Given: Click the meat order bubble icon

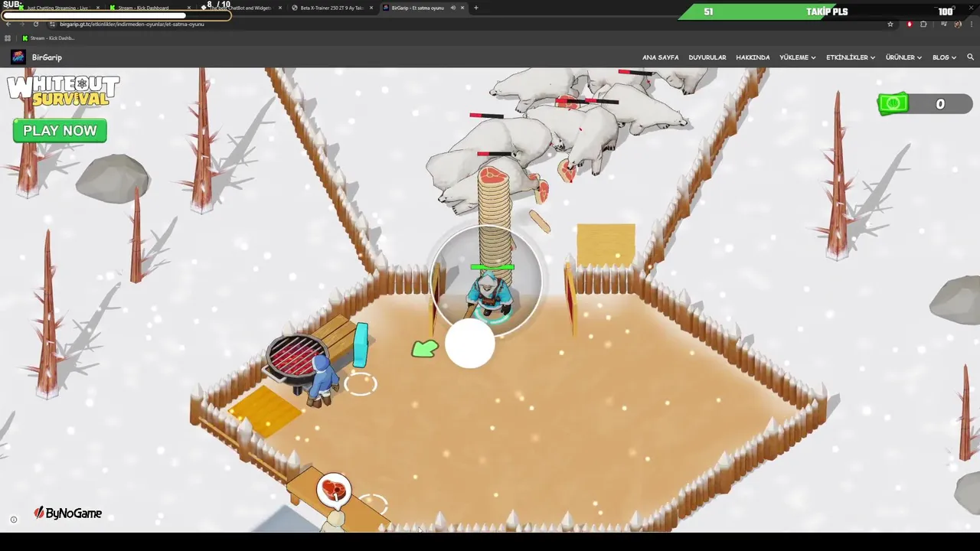Looking at the screenshot, I should (334, 491).
